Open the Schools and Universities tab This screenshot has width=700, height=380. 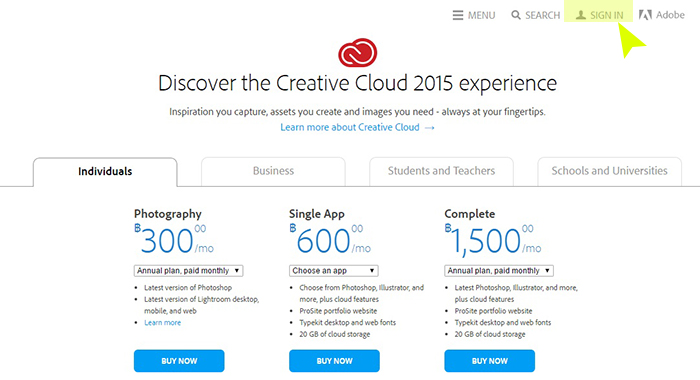tap(609, 171)
